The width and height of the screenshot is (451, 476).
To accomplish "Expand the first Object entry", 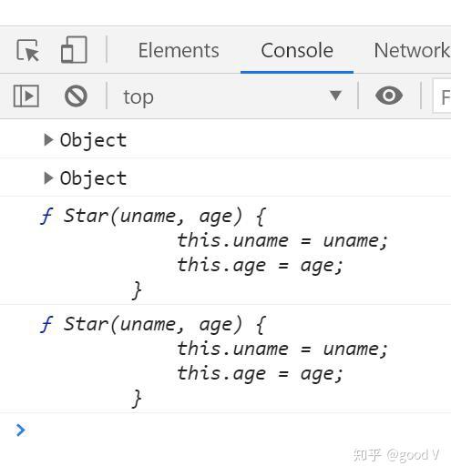I will [x=48, y=139].
